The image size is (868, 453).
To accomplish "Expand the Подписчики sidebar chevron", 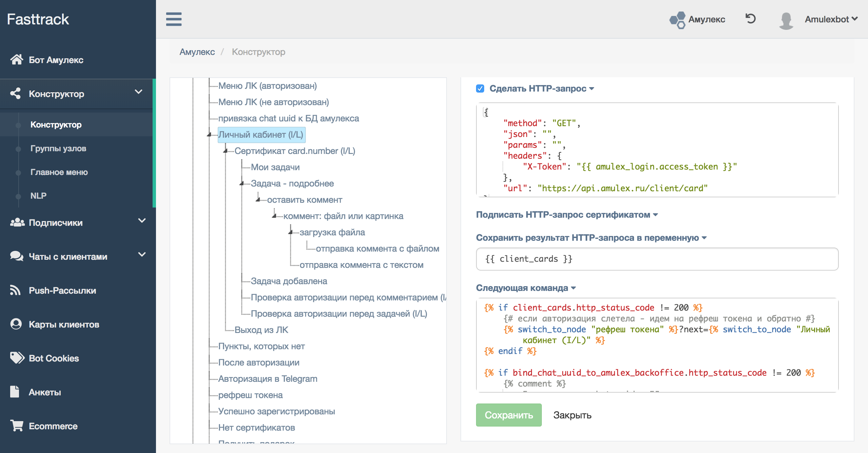I will [142, 221].
